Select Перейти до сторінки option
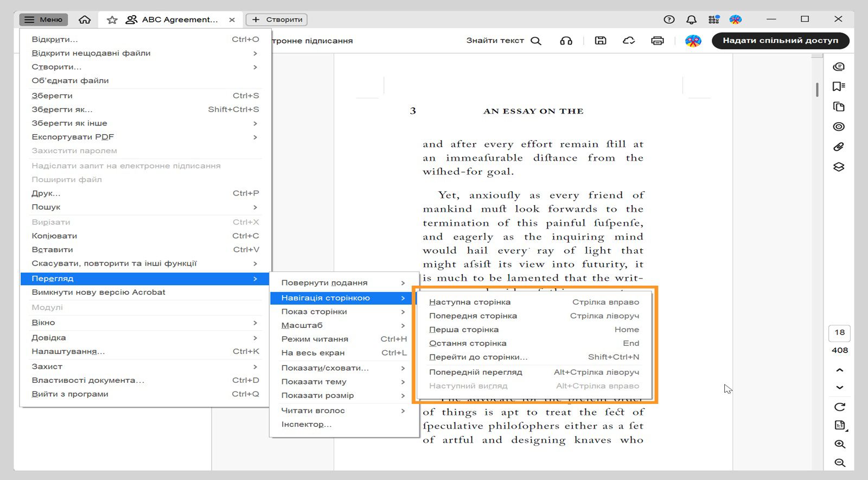Viewport: 868px width, 480px height. pos(534,357)
